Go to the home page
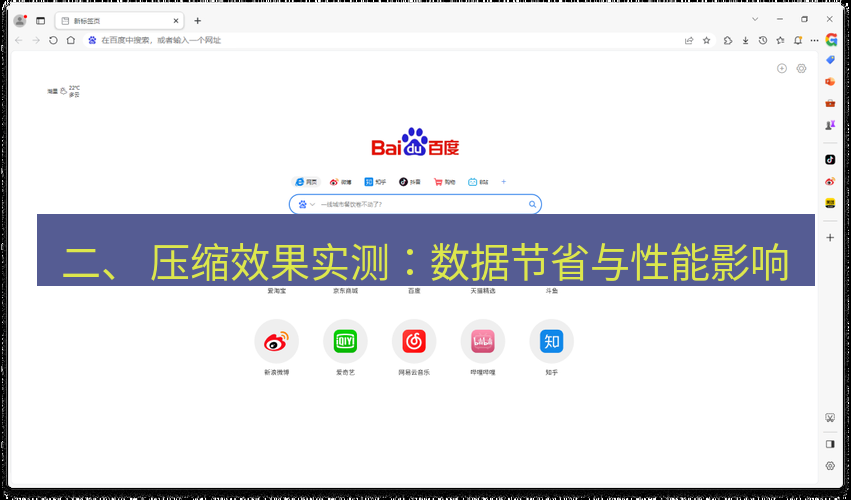Screen dimensions: 851x500 click(71, 40)
